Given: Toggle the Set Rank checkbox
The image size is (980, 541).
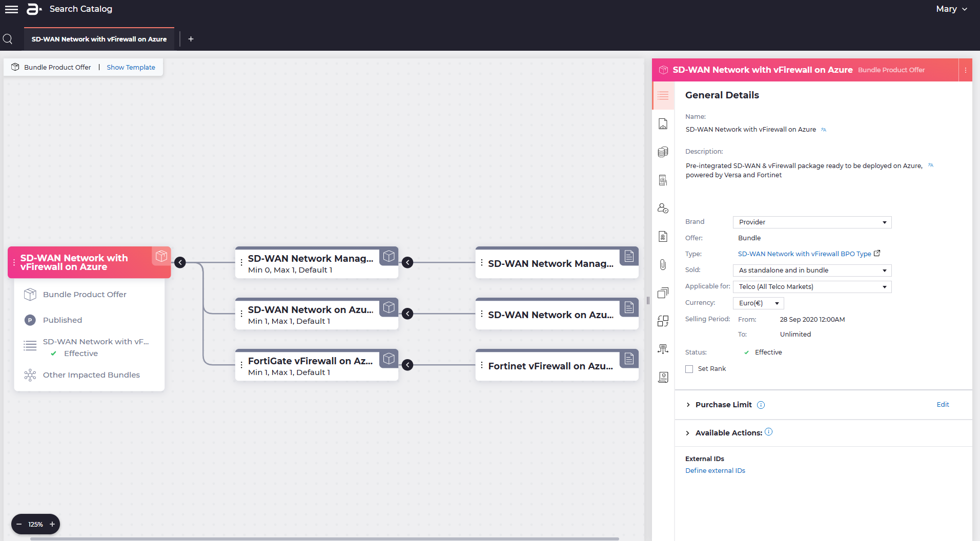Looking at the screenshot, I should pos(689,369).
